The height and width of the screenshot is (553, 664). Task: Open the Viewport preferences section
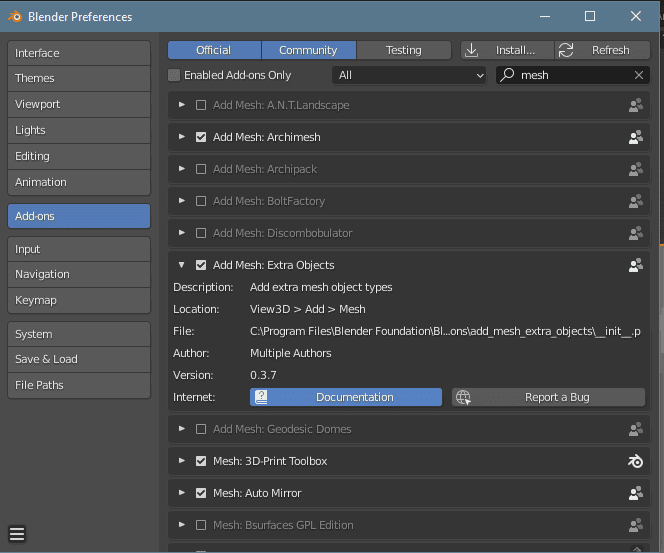tap(79, 104)
